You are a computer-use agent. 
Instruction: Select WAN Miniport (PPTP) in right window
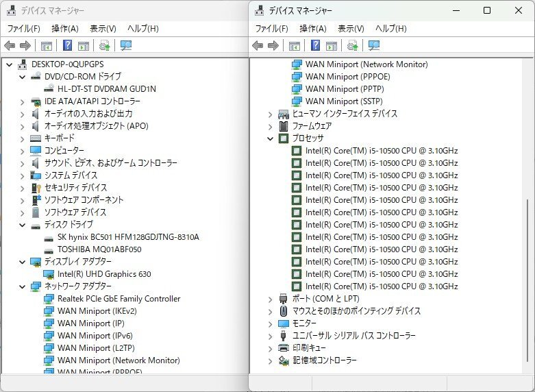[345, 89]
